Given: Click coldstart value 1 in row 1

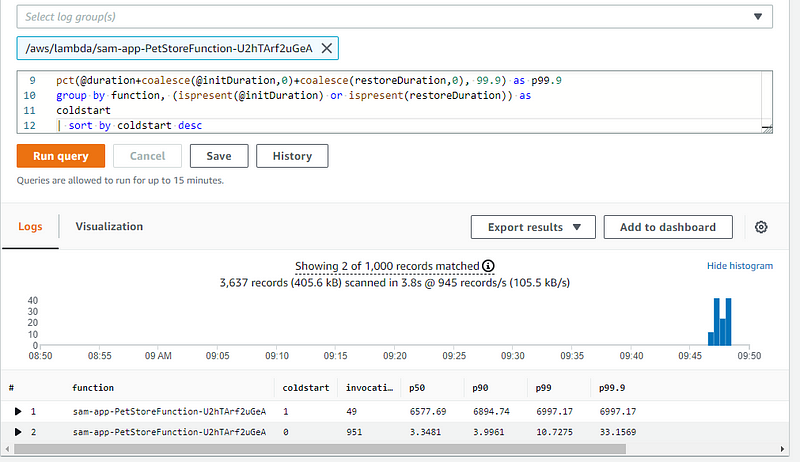Looking at the screenshot, I should pos(286,411).
